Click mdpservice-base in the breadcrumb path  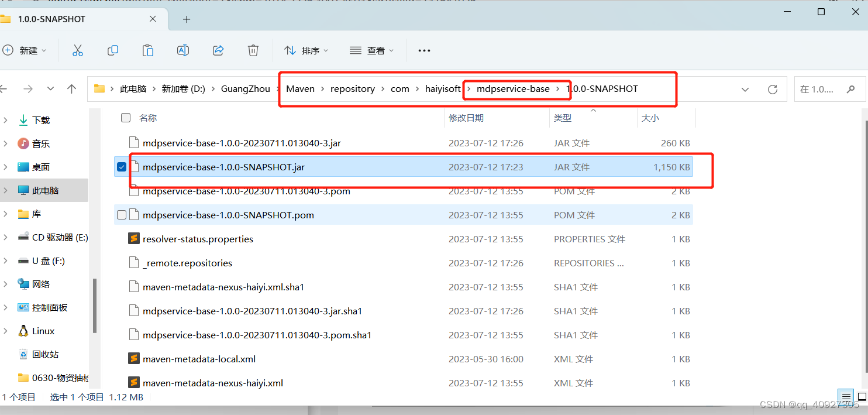513,89
